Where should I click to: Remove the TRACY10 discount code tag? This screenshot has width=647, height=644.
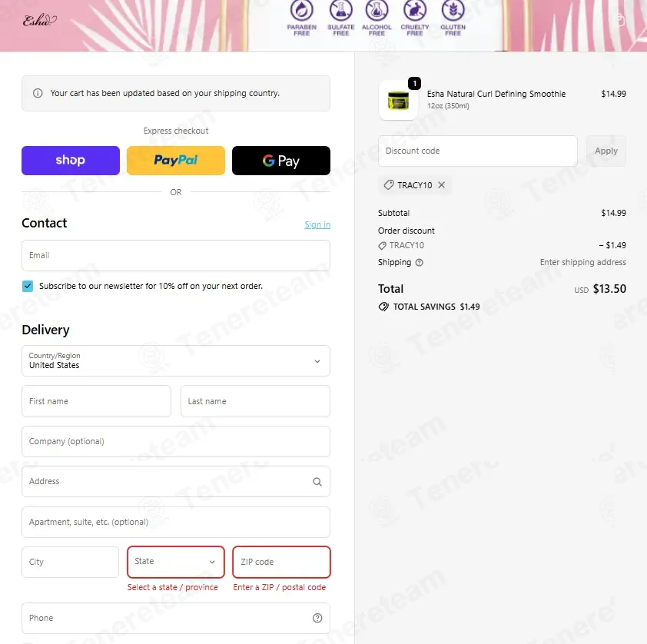coord(442,185)
